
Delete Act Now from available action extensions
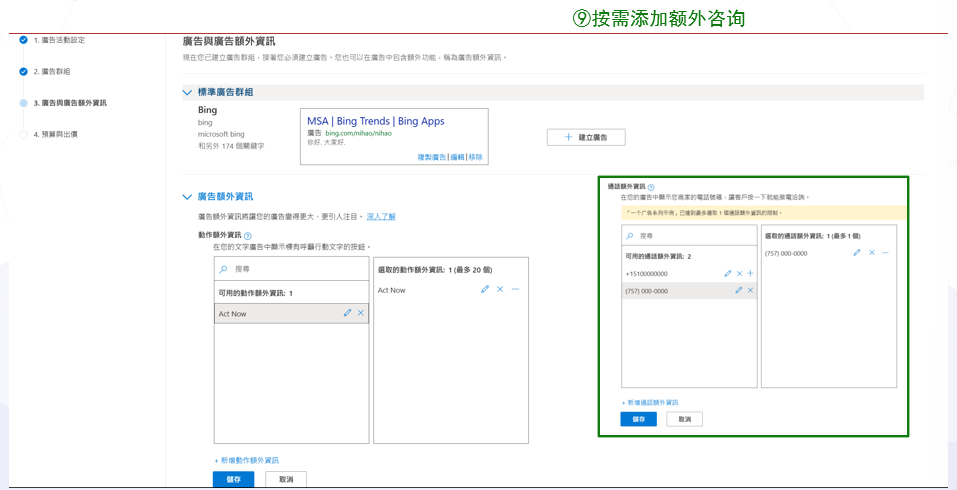(361, 313)
